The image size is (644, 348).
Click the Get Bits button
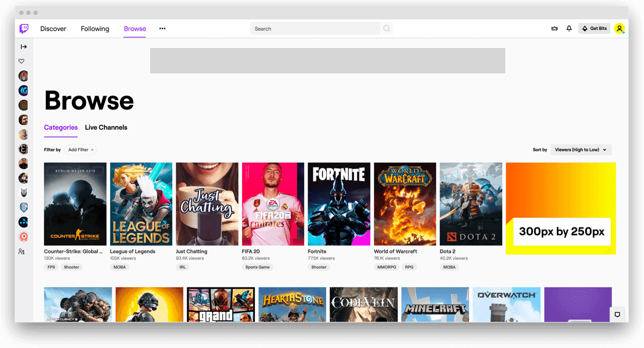click(594, 29)
